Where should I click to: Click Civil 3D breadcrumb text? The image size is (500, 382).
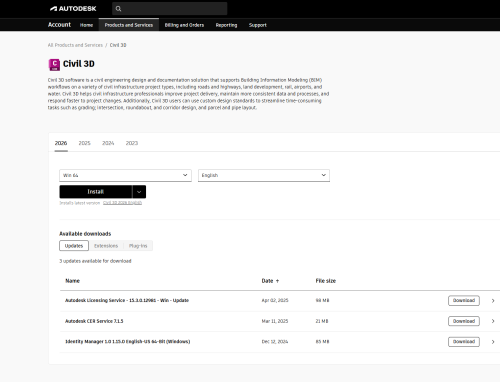(x=118, y=45)
